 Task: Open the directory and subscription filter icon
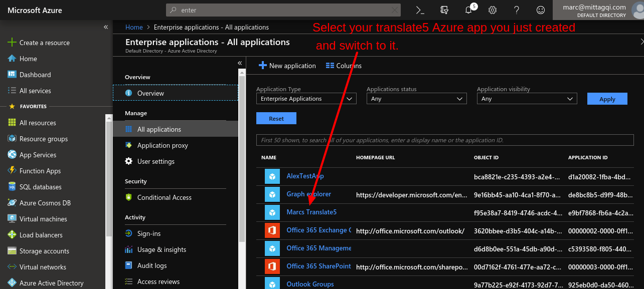[444, 10]
